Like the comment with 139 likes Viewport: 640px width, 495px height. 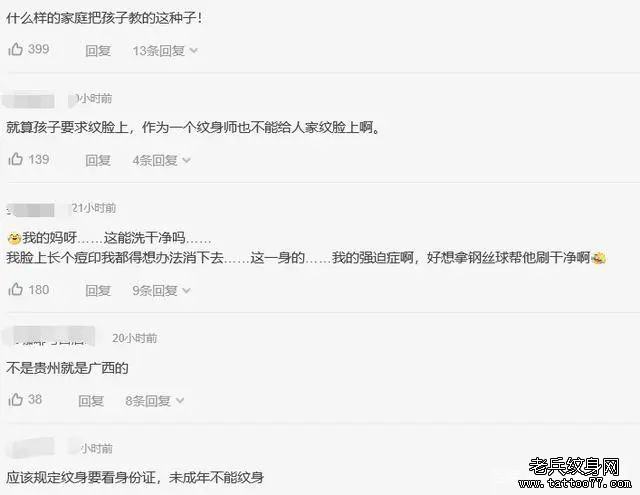click(16, 159)
